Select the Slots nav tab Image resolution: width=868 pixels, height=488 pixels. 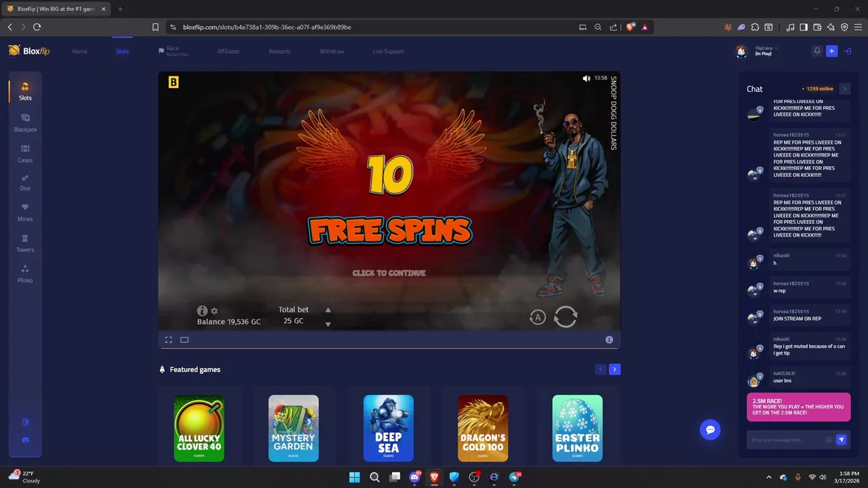pos(122,52)
